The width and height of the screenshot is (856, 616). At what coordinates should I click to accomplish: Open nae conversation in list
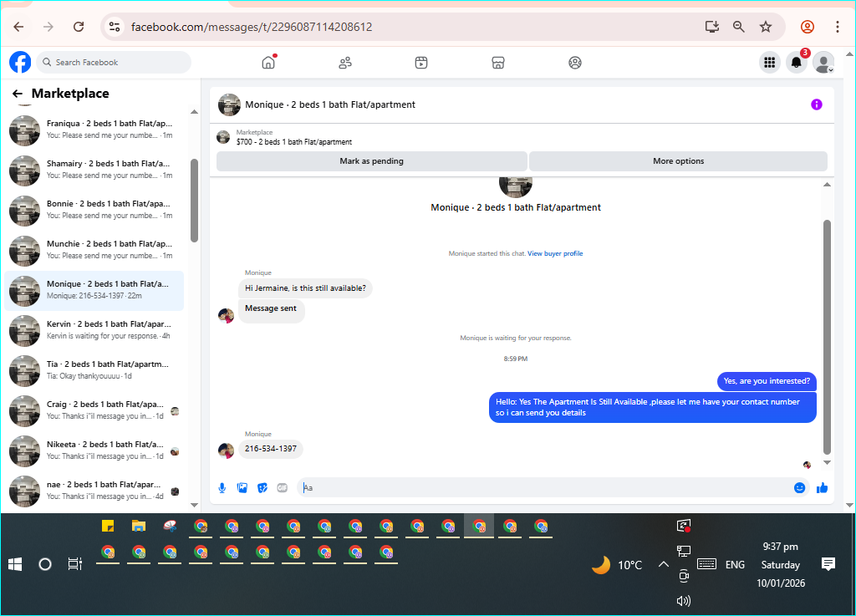click(94, 491)
